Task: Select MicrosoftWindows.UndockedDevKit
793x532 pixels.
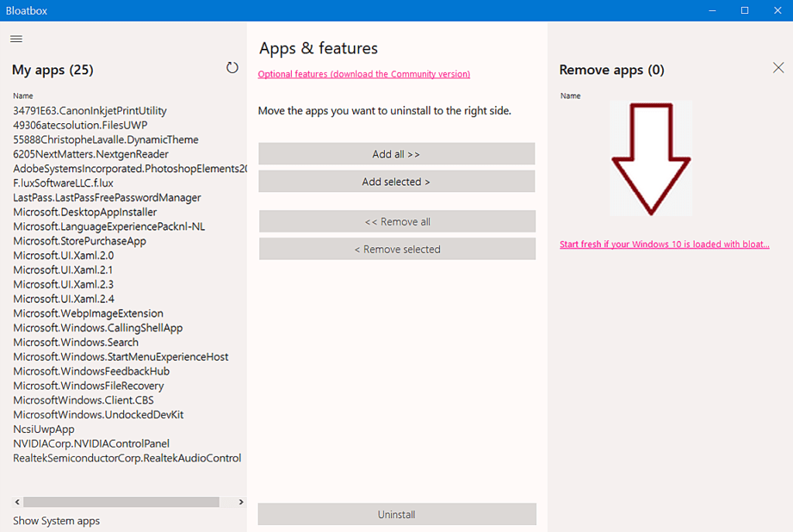Action: tap(98, 414)
